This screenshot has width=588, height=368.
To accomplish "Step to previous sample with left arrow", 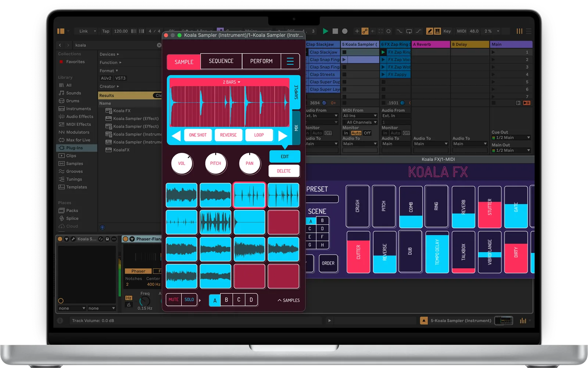I will [x=176, y=136].
